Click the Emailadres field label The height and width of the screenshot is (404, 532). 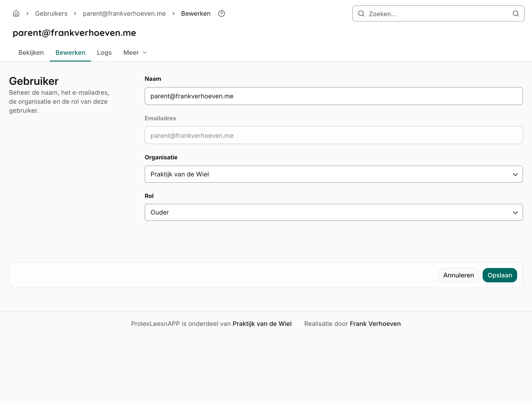[160, 118]
